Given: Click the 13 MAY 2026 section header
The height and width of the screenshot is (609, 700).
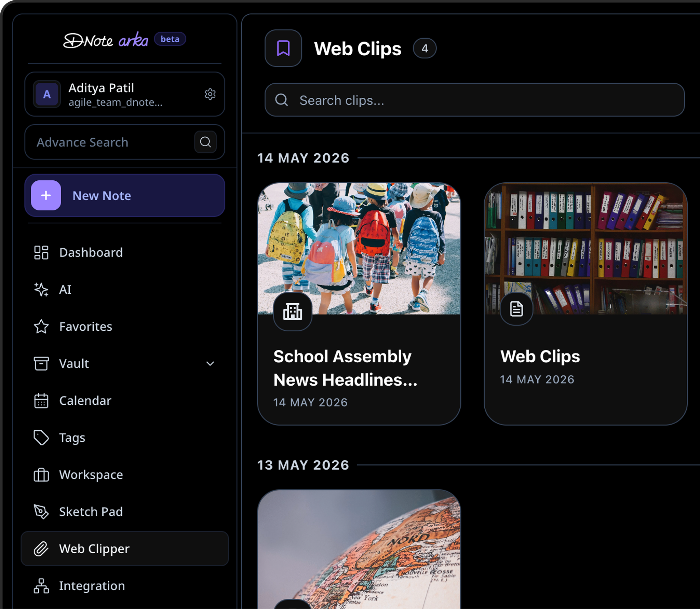Looking at the screenshot, I should click(303, 465).
